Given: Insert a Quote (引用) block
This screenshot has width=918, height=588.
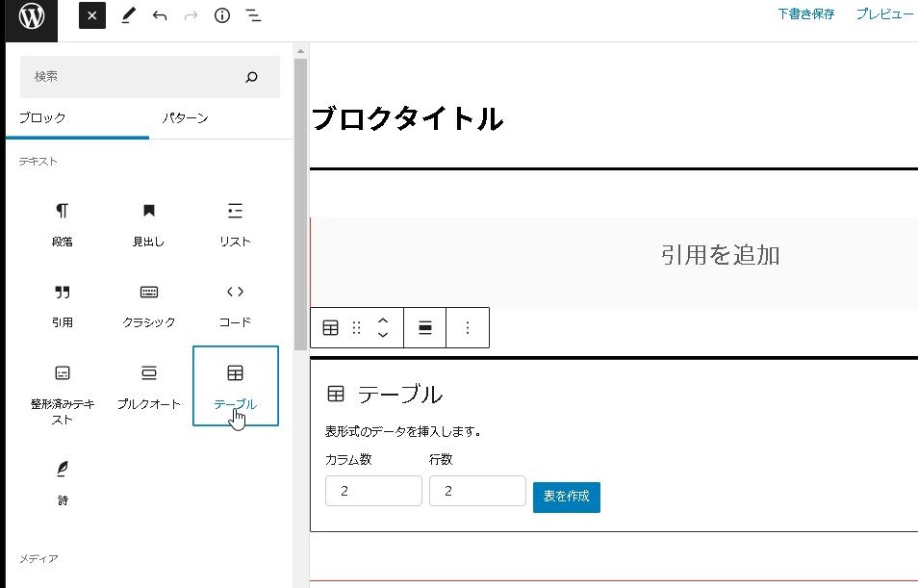Looking at the screenshot, I should click(63, 304).
